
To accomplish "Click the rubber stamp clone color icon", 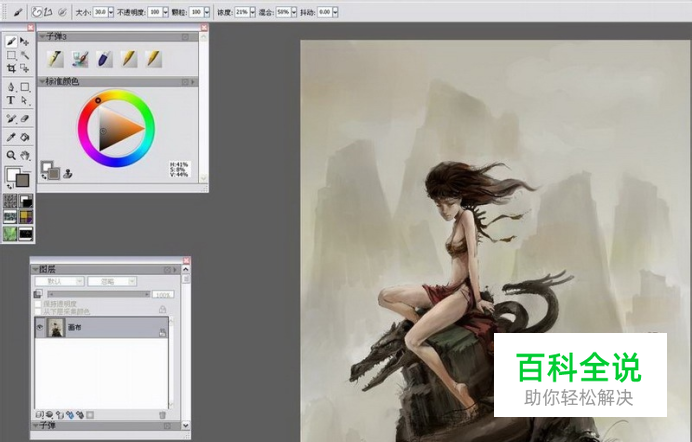I will point(68,173).
